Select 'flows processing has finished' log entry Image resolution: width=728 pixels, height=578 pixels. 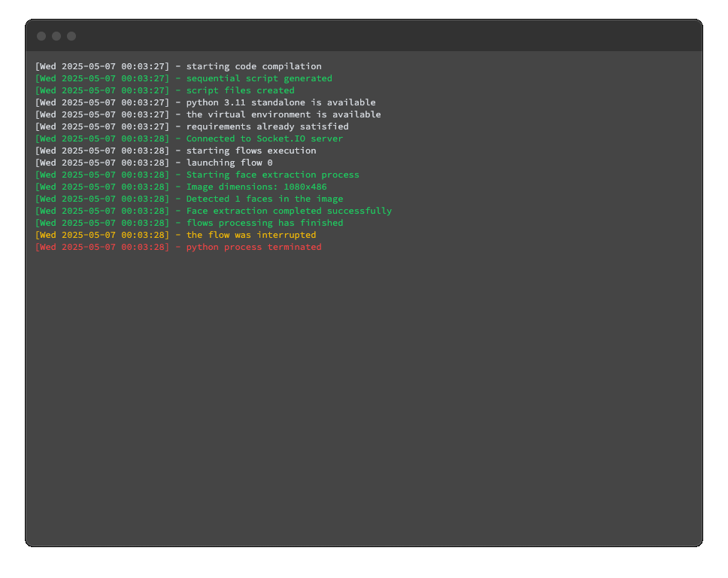click(x=264, y=223)
